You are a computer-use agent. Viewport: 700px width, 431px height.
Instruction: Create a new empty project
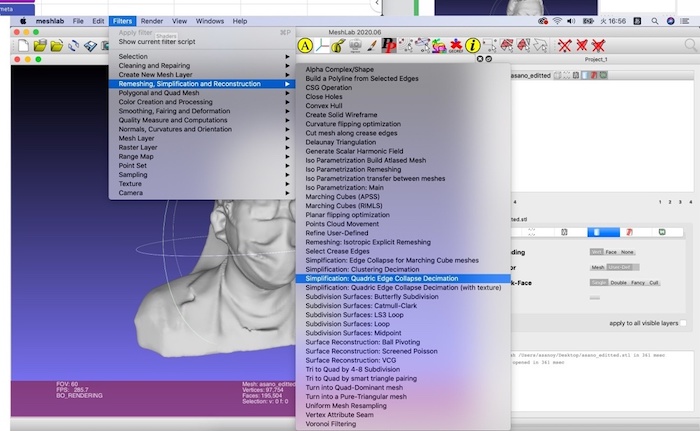click(23, 46)
